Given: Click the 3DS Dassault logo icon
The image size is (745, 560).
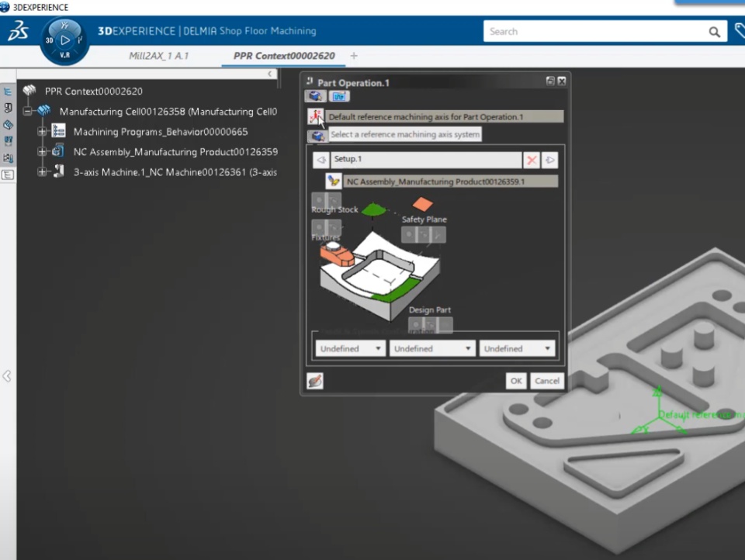Looking at the screenshot, I should (18, 31).
